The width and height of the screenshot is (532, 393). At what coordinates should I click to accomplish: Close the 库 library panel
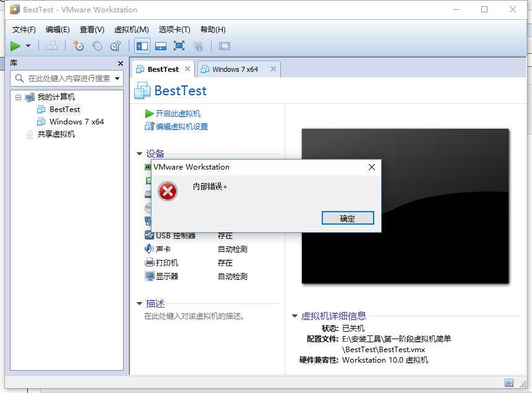point(121,64)
